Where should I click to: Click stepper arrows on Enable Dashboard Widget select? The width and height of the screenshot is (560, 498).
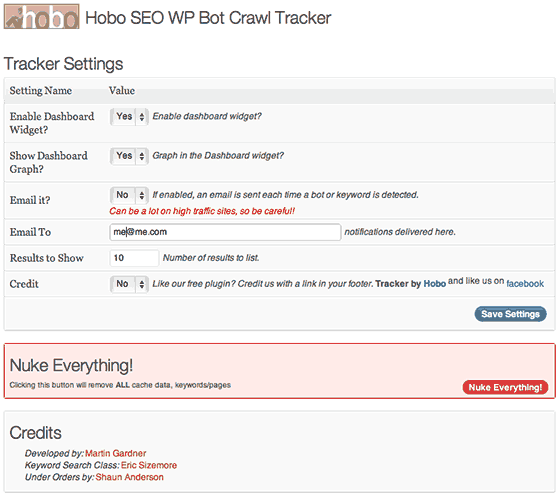tap(142, 117)
